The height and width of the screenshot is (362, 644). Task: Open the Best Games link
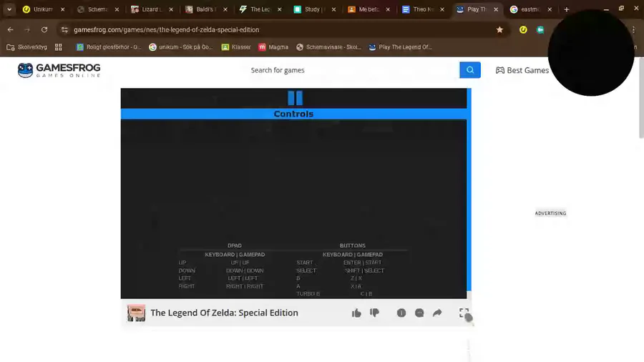pyautogui.click(x=522, y=70)
